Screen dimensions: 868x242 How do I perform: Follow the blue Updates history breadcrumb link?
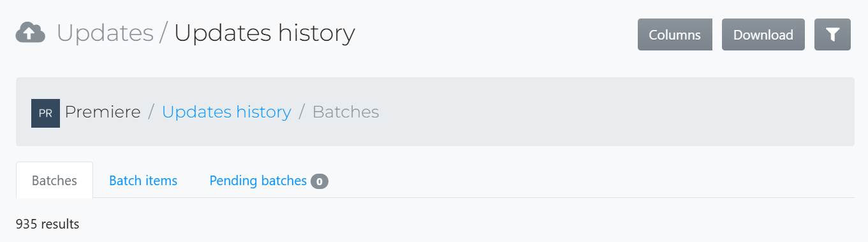click(x=226, y=112)
